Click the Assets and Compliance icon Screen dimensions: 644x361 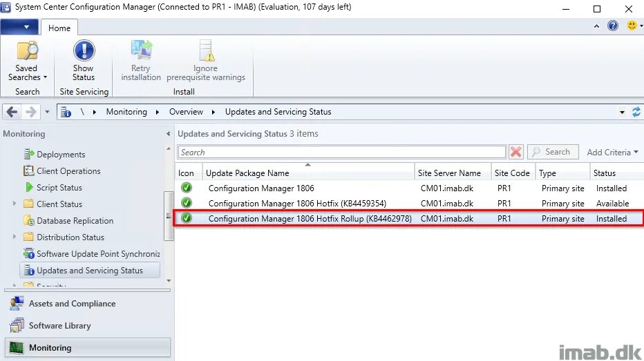17,304
